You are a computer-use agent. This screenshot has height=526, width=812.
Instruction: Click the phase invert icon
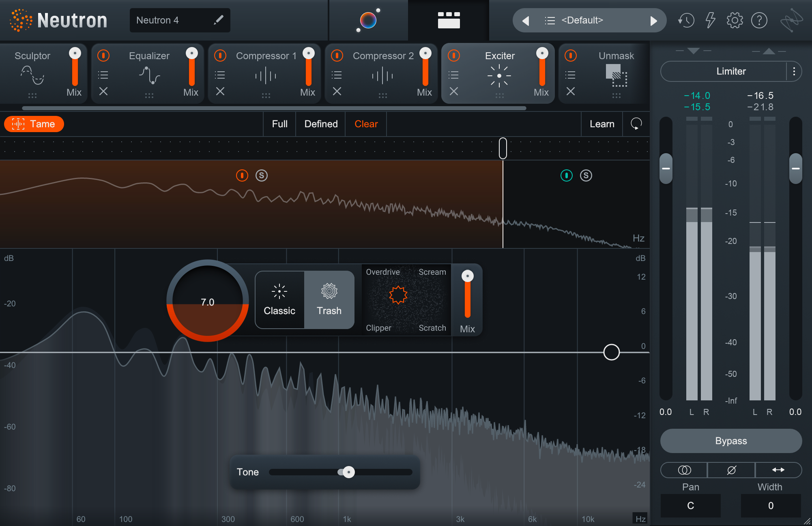[x=731, y=470]
